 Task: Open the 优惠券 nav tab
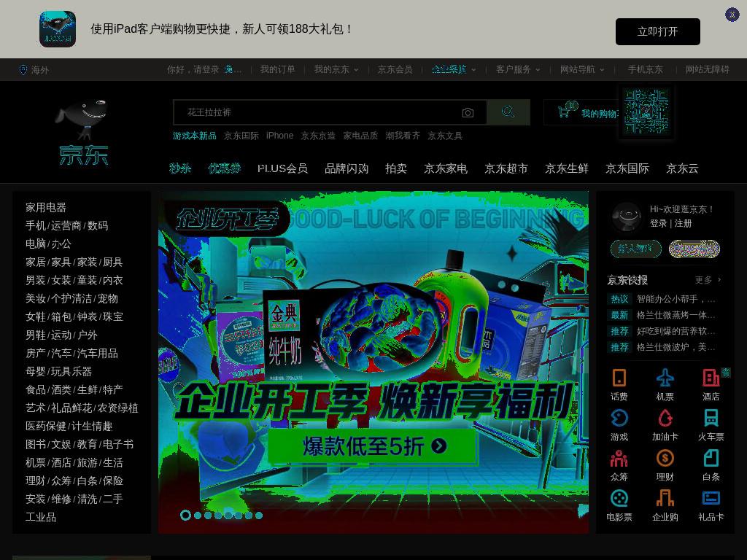[x=225, y=168]
